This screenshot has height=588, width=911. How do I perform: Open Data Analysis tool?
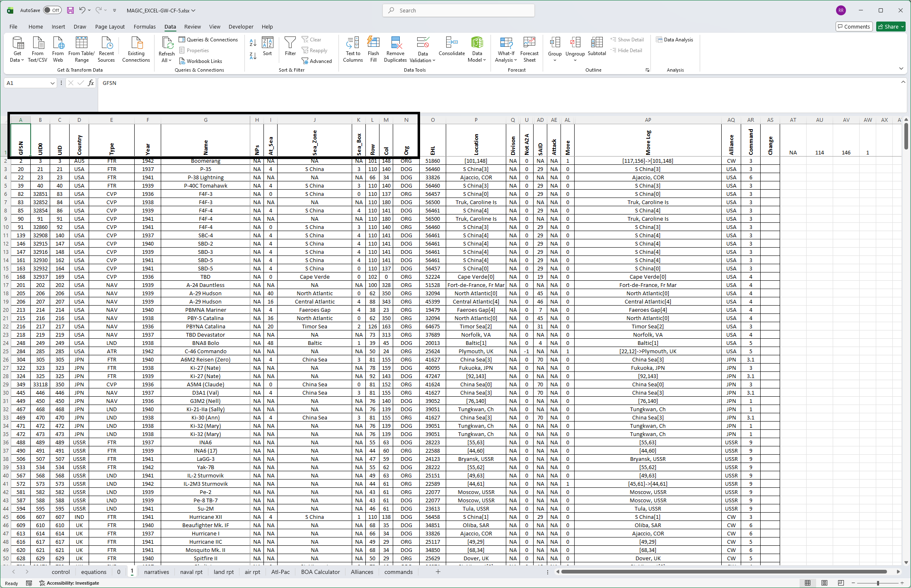(x=674, y=39)
